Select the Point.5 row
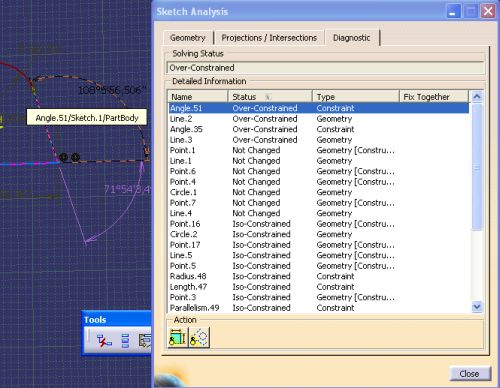 point(318,266)
